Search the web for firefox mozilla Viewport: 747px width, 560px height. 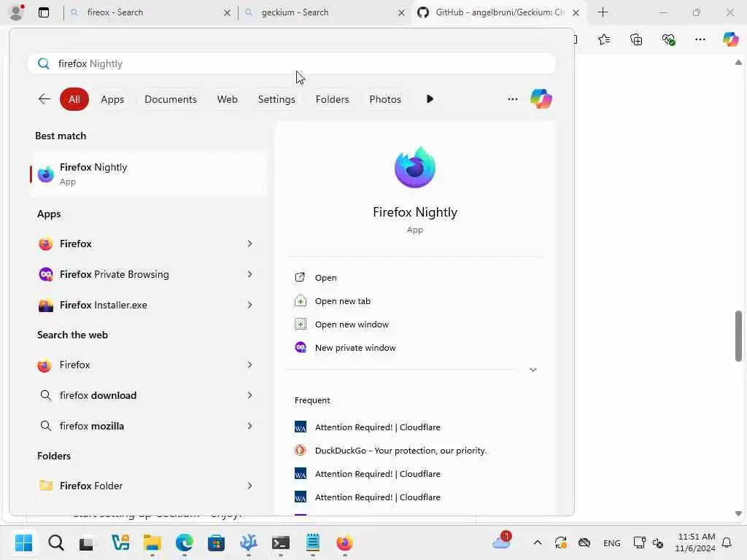[91, 426]
